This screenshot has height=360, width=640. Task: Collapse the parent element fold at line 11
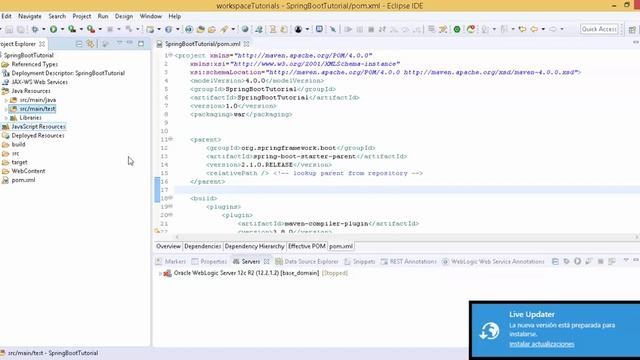tap(171, 139)
